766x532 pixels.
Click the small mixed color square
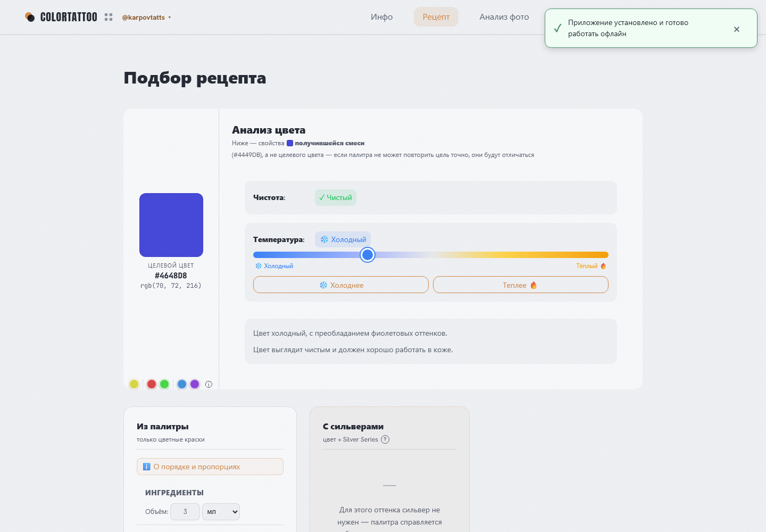click(x=290, y=143)
